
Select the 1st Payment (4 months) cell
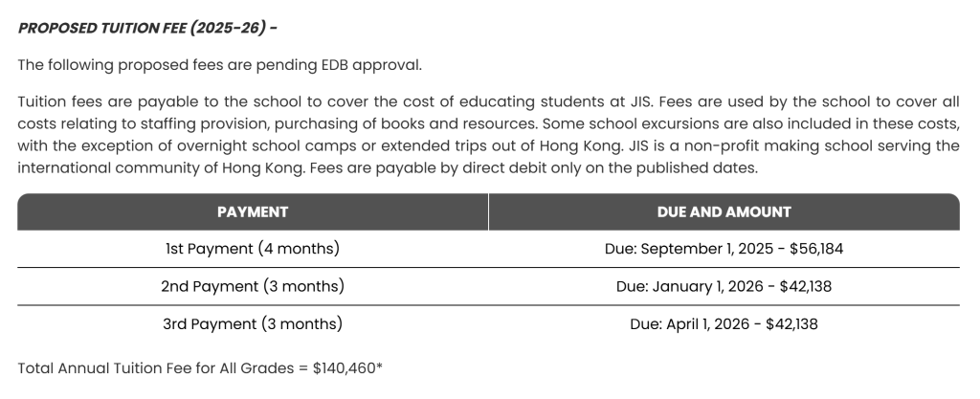253,249
